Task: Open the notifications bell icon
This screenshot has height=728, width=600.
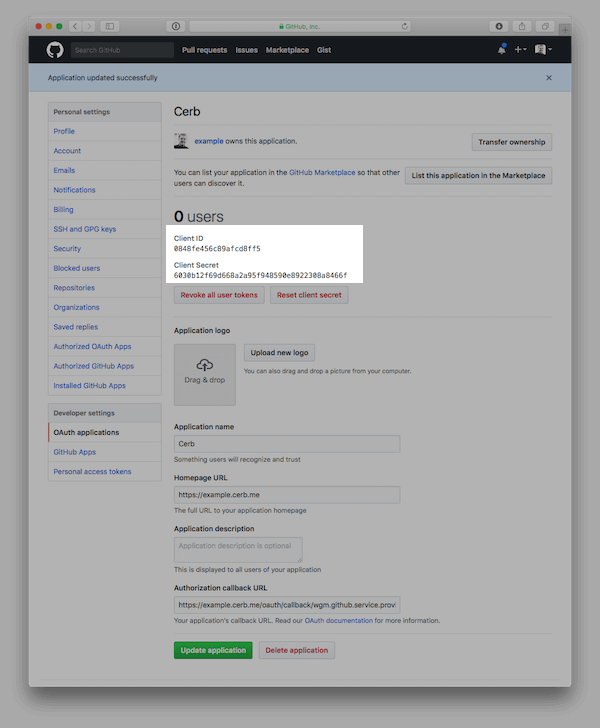Action: tap(502, 49)
